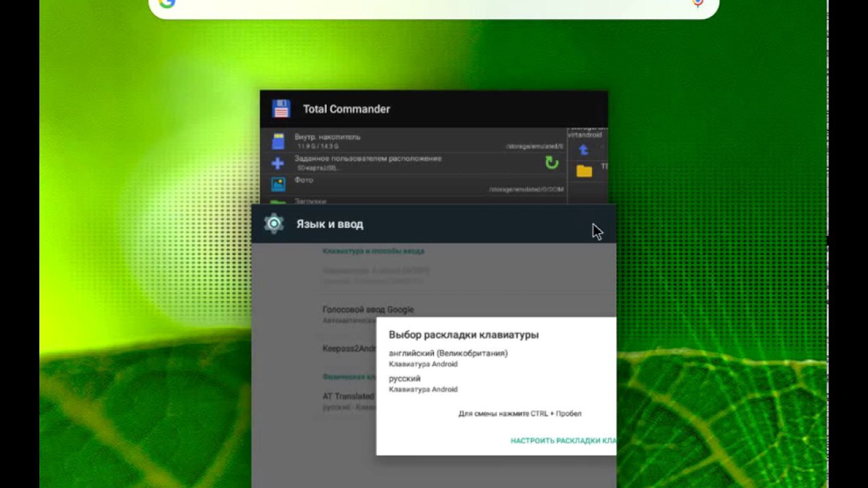Click the /storage/emulated/0 path text

click(534, 146)
